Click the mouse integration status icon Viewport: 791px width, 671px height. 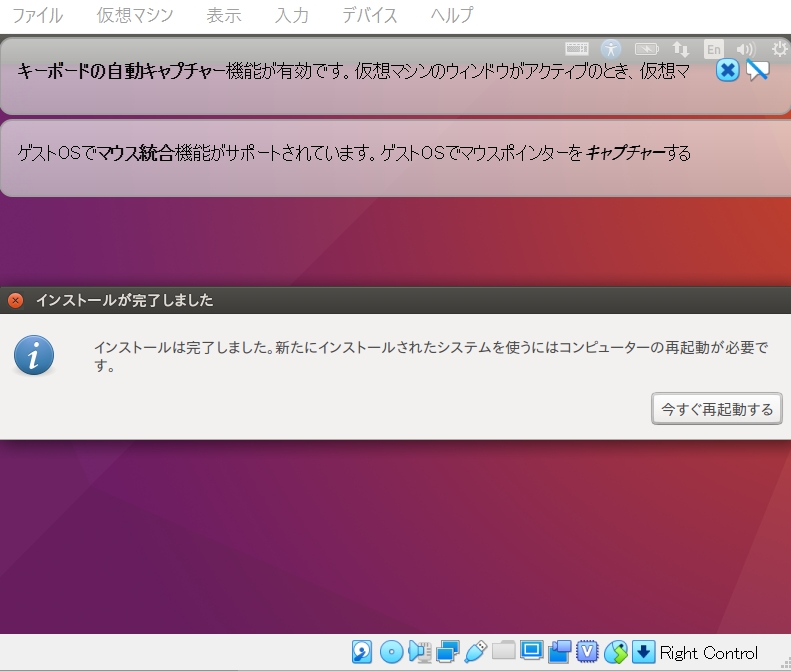(x=616, y=652)
